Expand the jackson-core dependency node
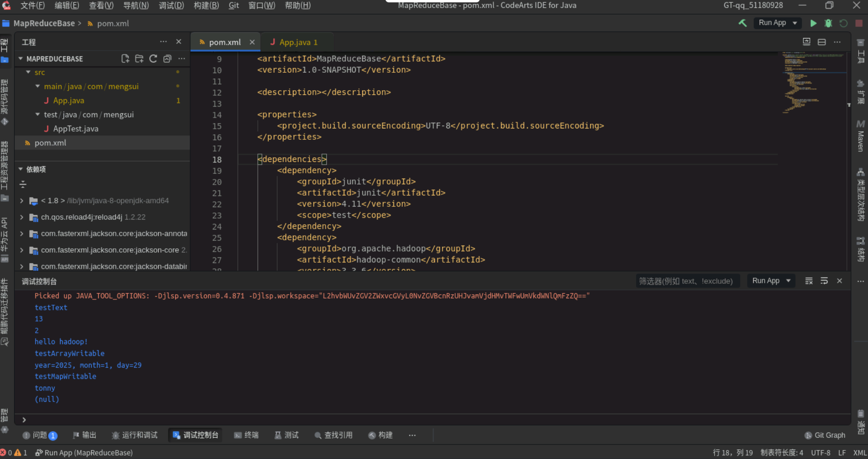 [22, 250]
